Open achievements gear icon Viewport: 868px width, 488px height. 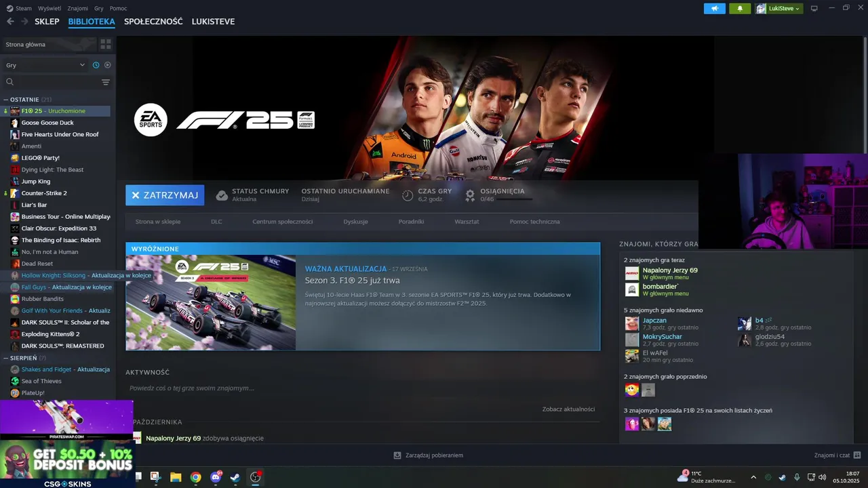click(x=470, y=195)
